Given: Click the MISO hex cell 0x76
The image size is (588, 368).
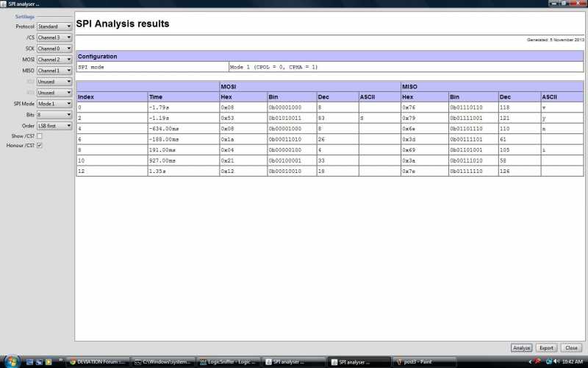Looking at the screenshot, I should [x=425, y=107].
